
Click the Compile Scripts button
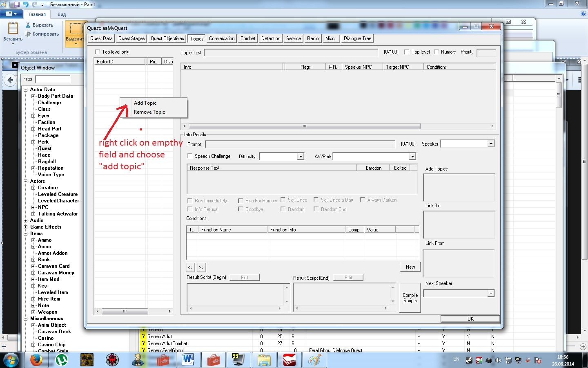point(410,298)
